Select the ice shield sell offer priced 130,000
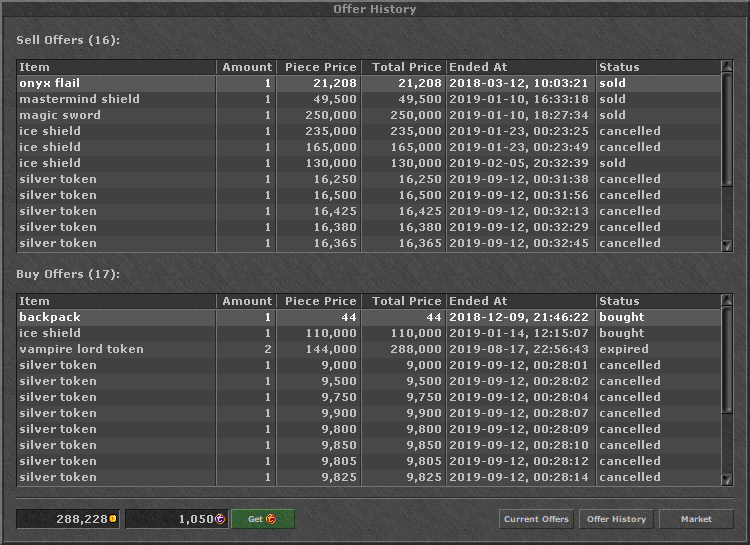The height and width of the screenshot is (545, 750). tap(369, 163)
